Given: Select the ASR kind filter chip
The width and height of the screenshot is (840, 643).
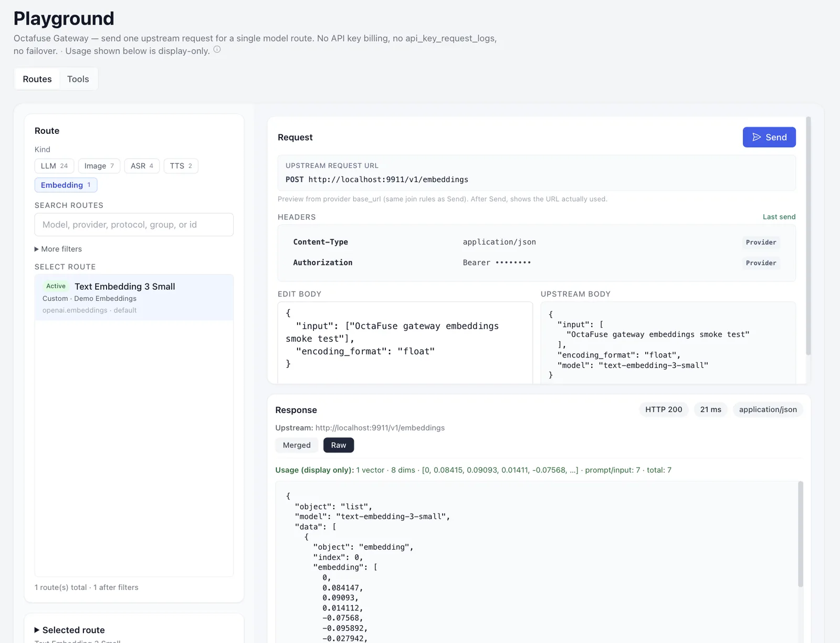Looking at the screenshot, I should 142,166.
